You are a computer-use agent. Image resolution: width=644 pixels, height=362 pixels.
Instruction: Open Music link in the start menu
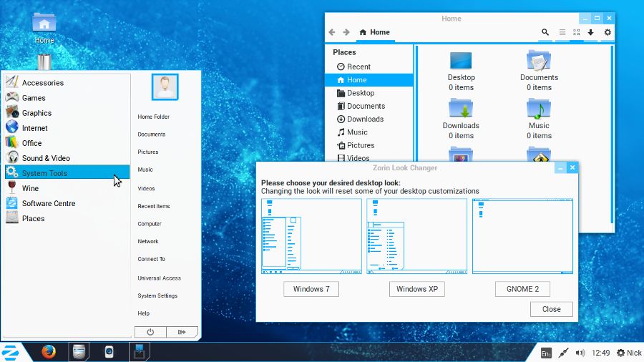pyautogui.click(x=145, y=170)
